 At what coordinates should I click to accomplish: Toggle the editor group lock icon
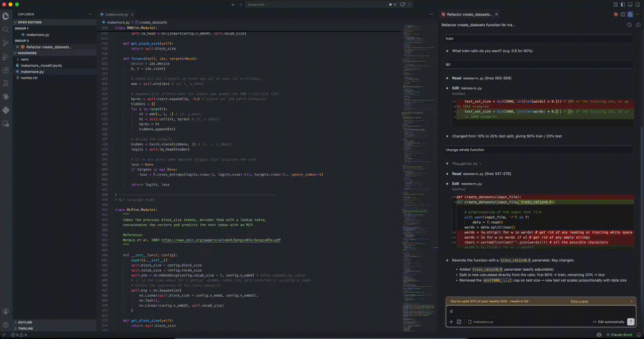click(630, 15)
